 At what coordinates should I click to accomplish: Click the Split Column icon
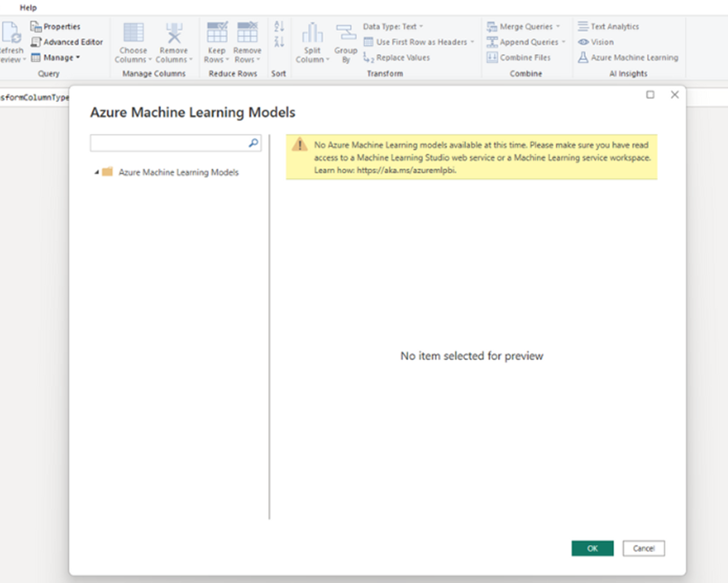click(x=312, y=33)
